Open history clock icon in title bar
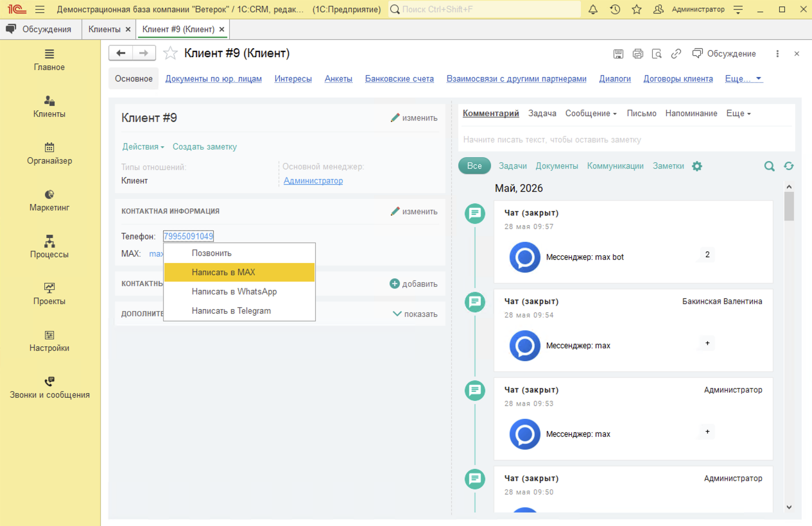 pyautogui.click(x=615, y=10)
